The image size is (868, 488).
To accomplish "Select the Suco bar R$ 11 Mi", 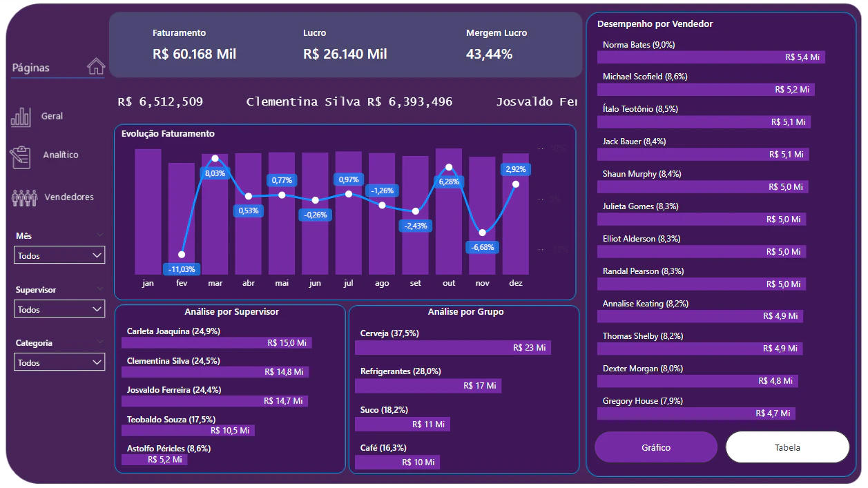I will tap(403, 424).
